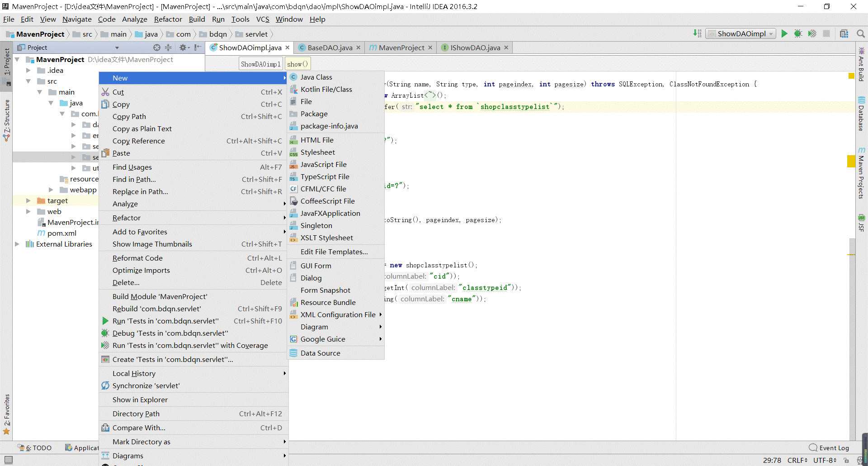Viewport: 868px width, 466px height.
Task: Choose Synchronize 'servlet' entry
Action: pyautogui.click(x=193, y=385)
